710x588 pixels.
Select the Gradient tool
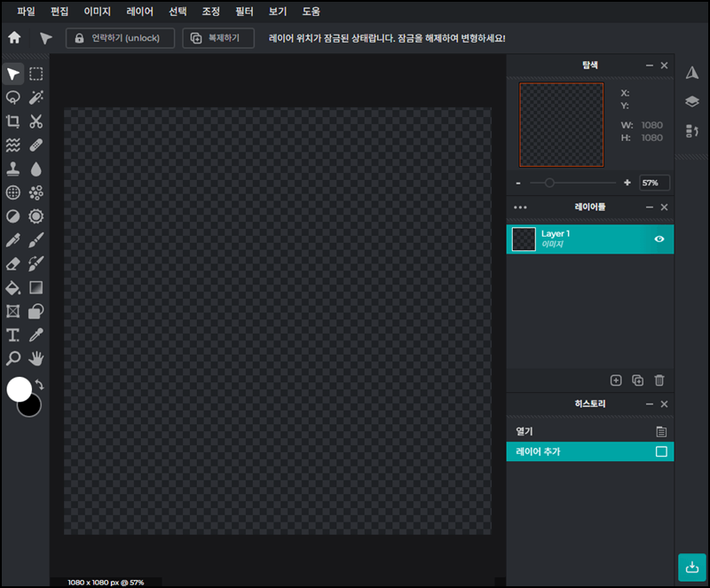pyautogui.click(x=36, y=287)
